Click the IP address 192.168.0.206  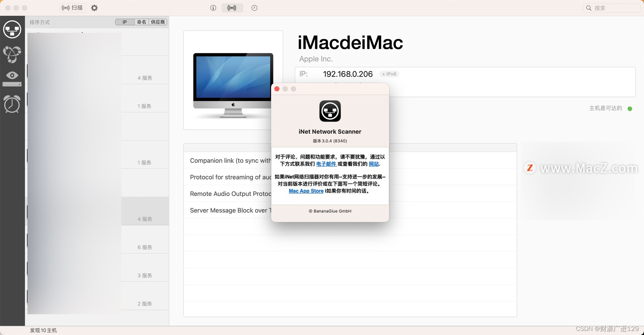[347, 74]
